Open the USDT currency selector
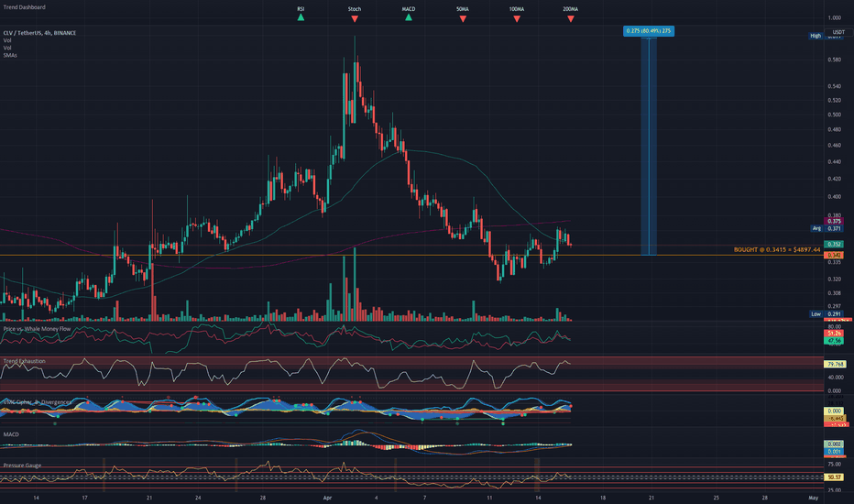Screen dimensions: 854x504 (838, 32)
